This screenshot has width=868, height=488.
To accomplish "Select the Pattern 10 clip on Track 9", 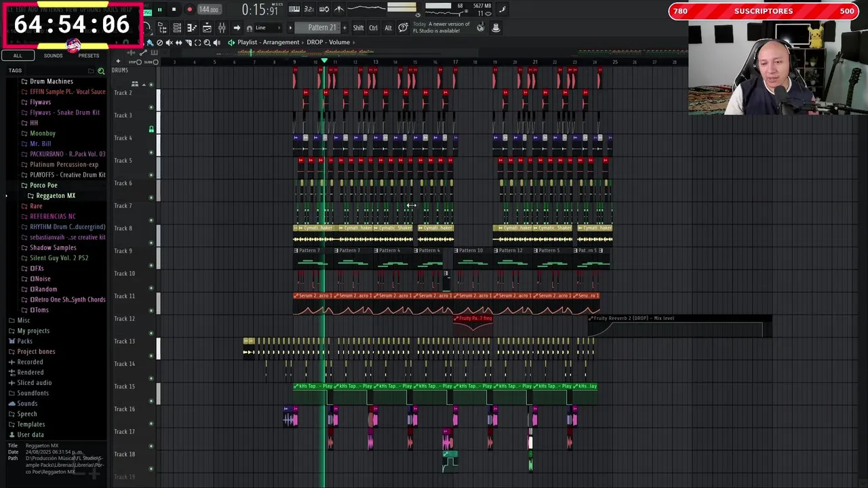I will [472, 259].
